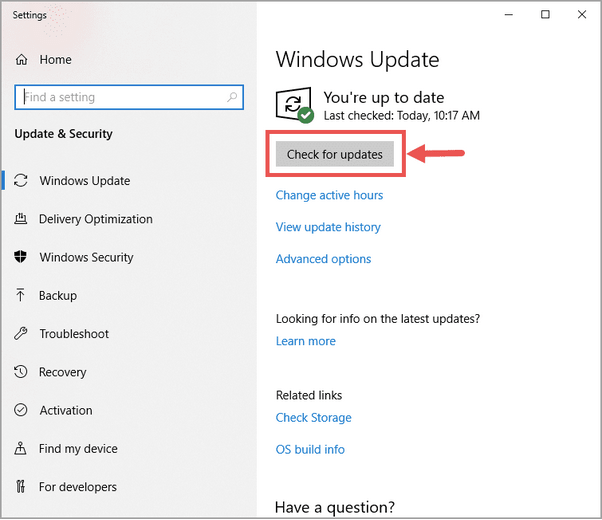
Task: Click the "Have a question?" heading
Action: coord(335,508)
